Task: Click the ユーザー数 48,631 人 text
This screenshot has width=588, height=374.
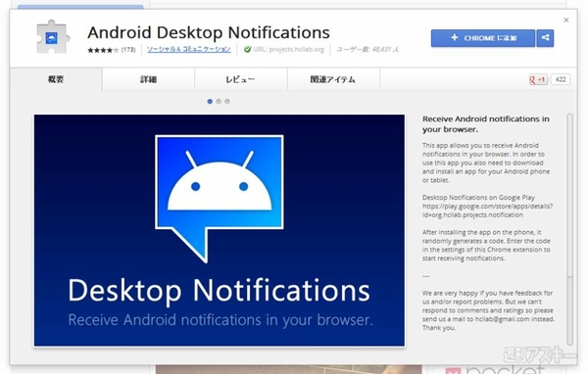Action: coord(367,50)
